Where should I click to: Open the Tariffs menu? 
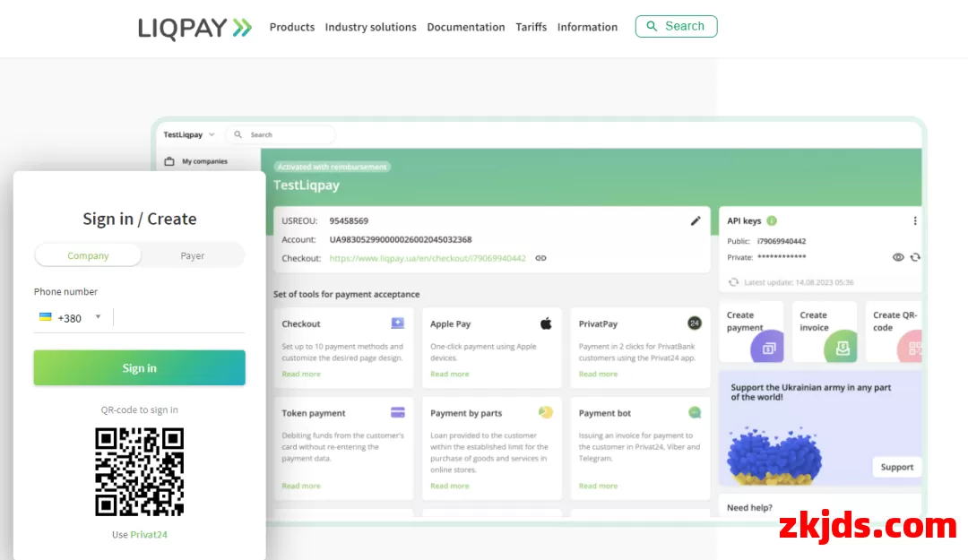coord(531,27)
